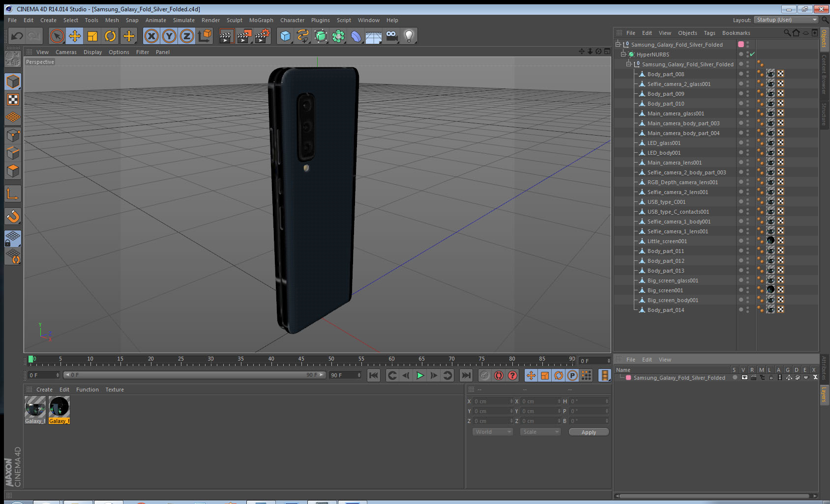Switch to Edges mode icon
The height and width of the screenshot is (504, 830).
[x=13, y=153]
